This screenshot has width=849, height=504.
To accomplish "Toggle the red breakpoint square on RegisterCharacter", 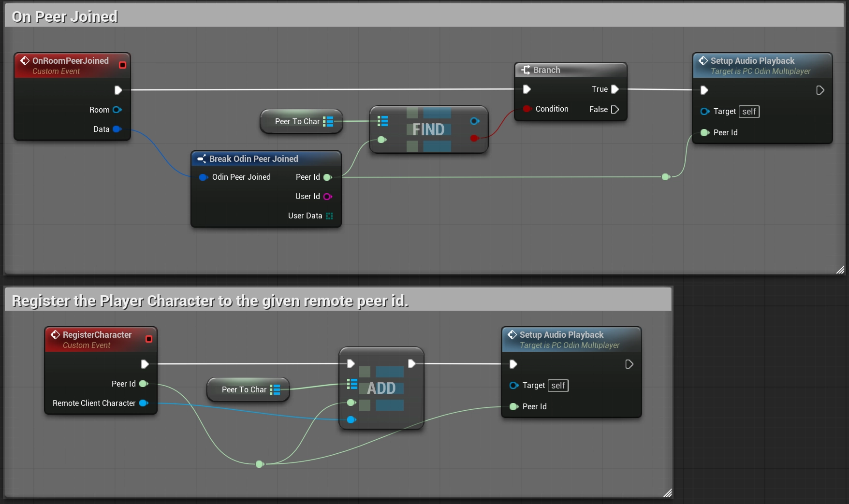I will pos(149,339).
